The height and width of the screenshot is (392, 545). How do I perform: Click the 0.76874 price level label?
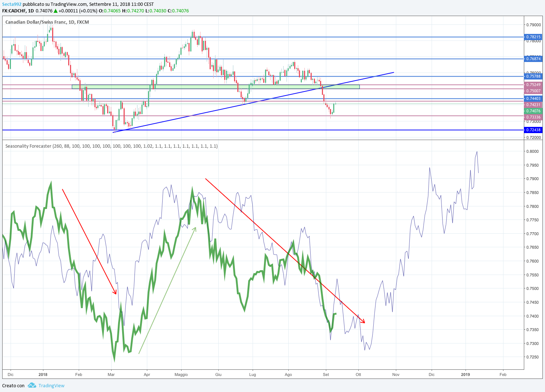[x=533, y=58]
